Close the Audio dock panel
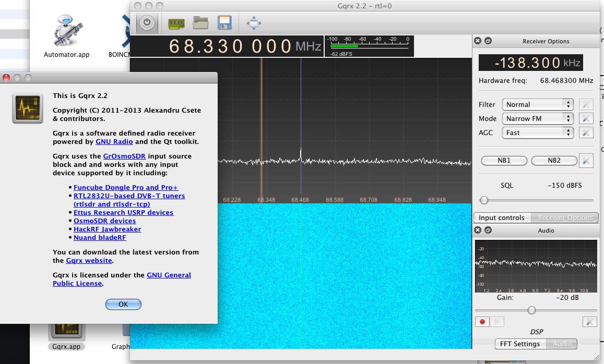 478,230
